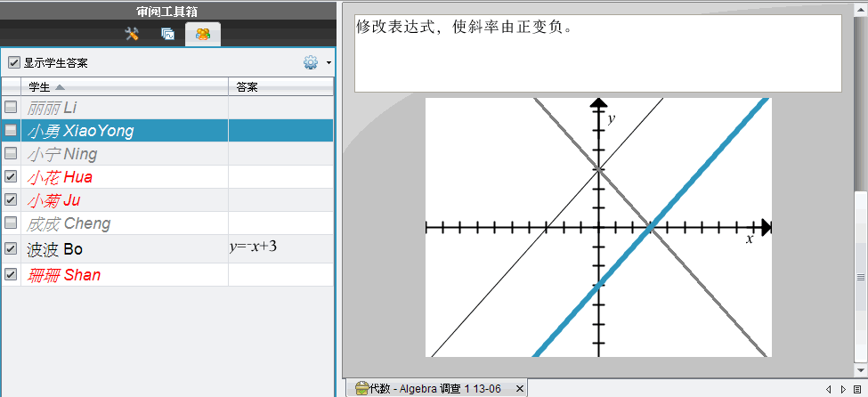The height and width of the screenshot is (397, 868).
Task: Click the gear options icon
Action: 310,62
